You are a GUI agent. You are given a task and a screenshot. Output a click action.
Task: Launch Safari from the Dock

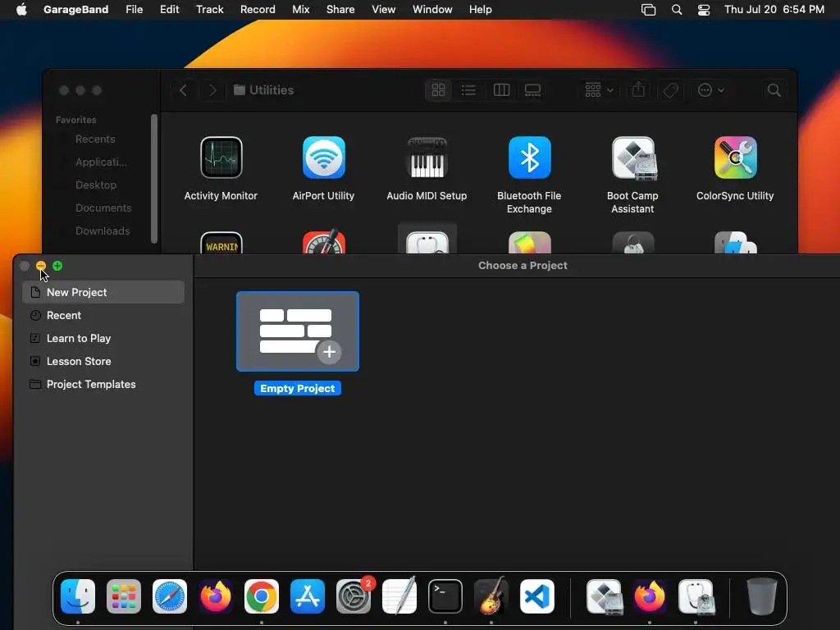(x=170, y=596)
